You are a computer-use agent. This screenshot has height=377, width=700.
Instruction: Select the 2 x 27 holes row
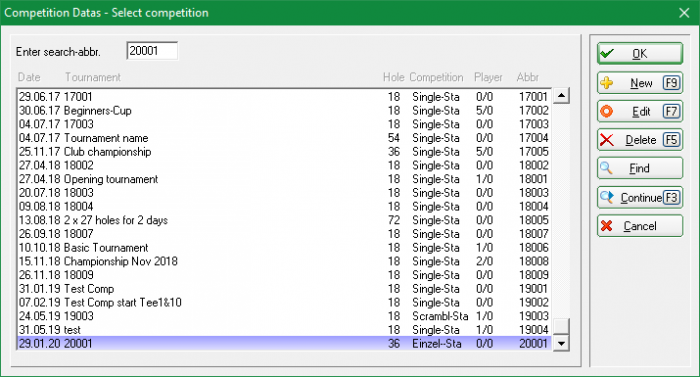[x=284, y=220]
